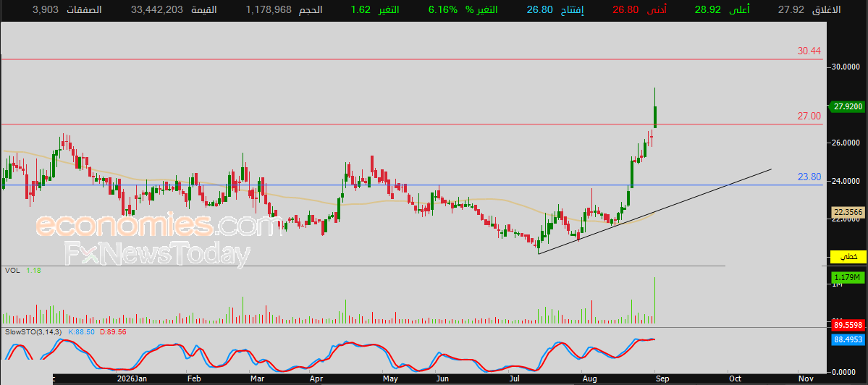Click the K:88.50 reading
The width and height of the screenshot is (868, 385).
coord(81,332)
